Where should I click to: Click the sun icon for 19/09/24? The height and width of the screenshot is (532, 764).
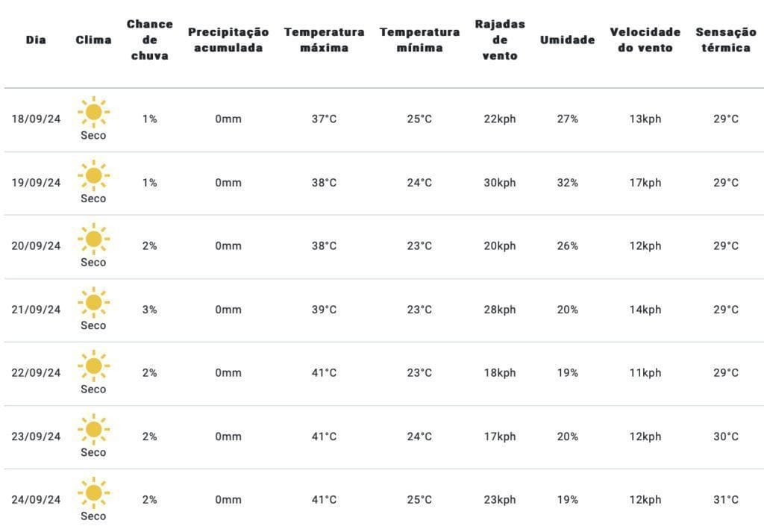(x=93, y=176)
